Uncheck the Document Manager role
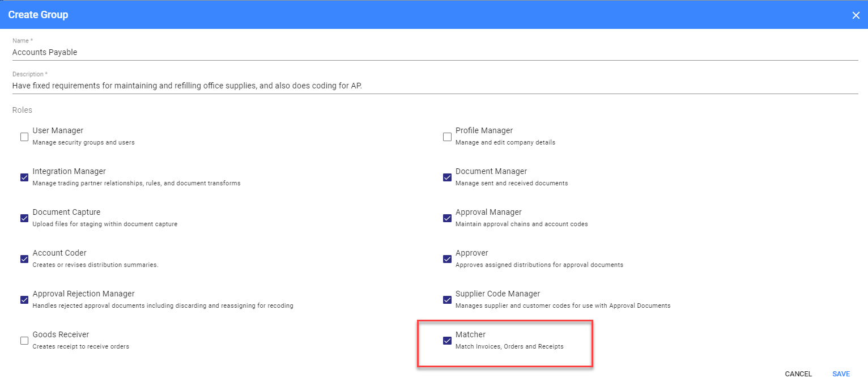868x386 pixels. (447, 177)
